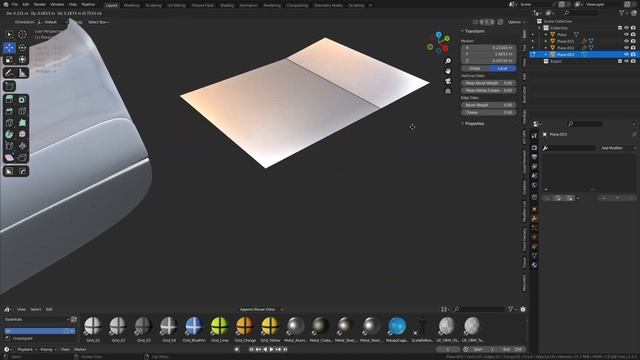Expand Plane.002 in the outliner
This screenshot has height=360, width=640.
[x=546, y=48]
